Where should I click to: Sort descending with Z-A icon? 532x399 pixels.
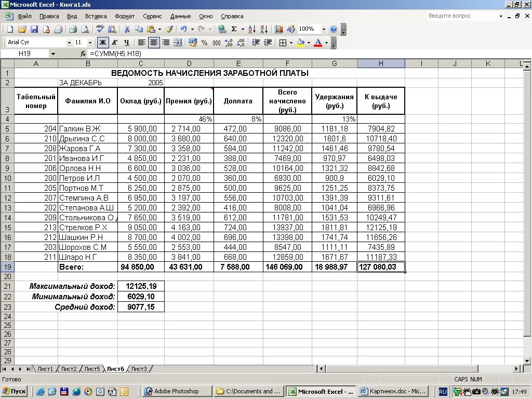click(264, 29)
